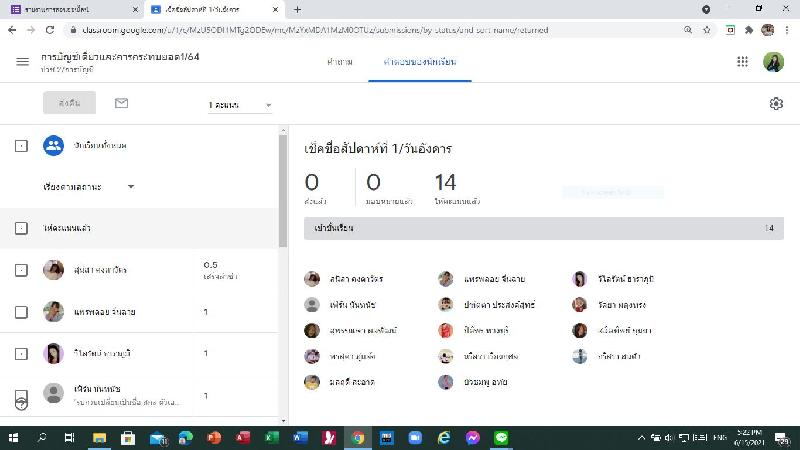Select the Student work tab
800x450 pixels.
[420, 62]
